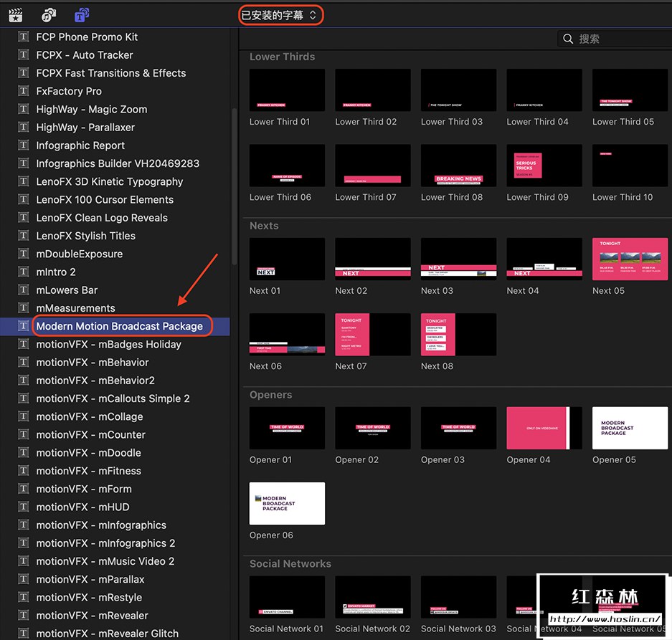Select Lower Third 07 title thumbnail
672x640 pixels.
pos(373,166)
